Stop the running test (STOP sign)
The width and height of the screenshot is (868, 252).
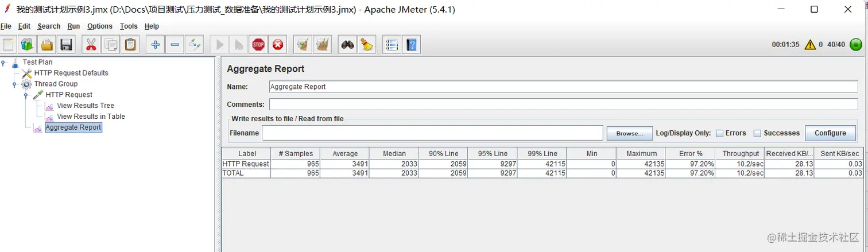click(258, 44)
